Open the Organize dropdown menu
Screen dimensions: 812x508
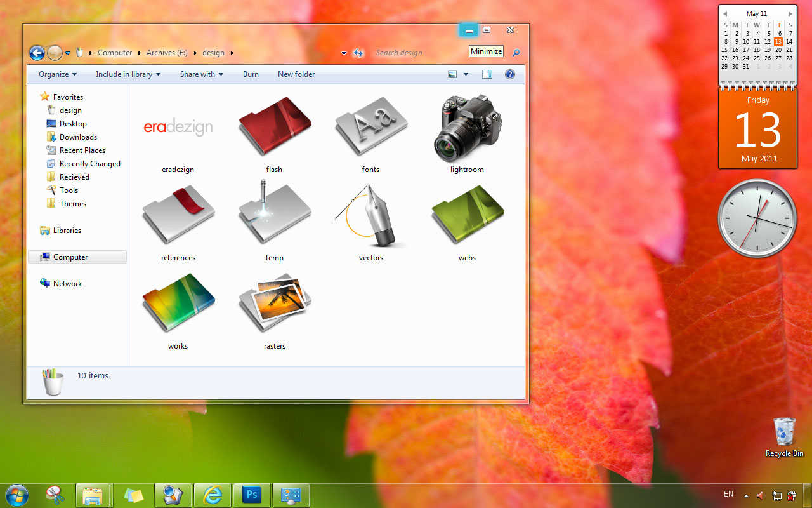click(58, 74)
